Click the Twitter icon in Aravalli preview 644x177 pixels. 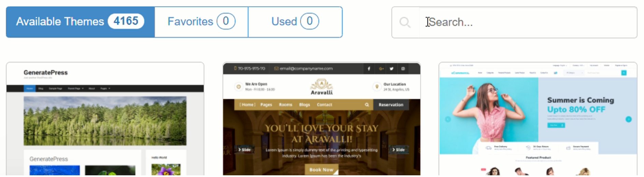click(391, 69)
